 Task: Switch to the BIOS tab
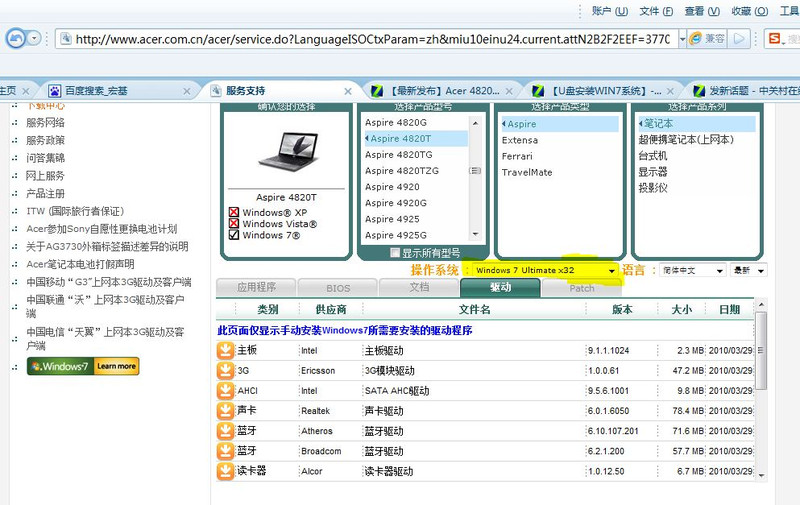338,288
